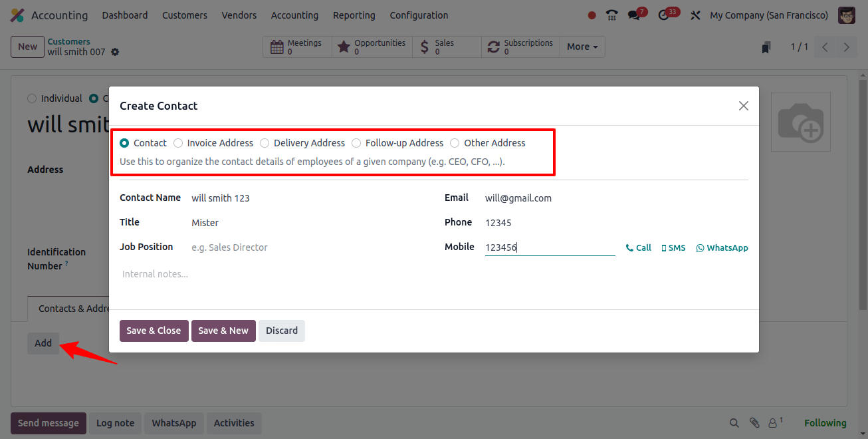Open Opportunities star smart button
The height and width of the screenshot is (439, 868).
pyautogui.click(x=372, y=47)
